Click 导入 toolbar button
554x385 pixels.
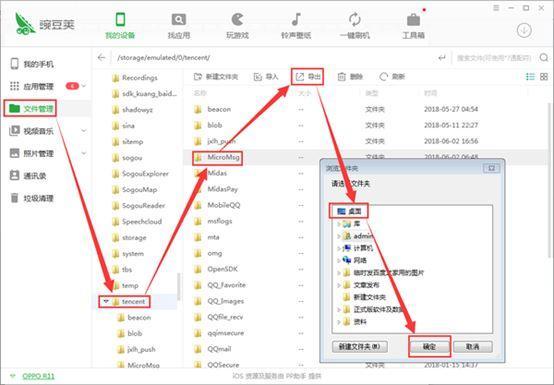266,77
